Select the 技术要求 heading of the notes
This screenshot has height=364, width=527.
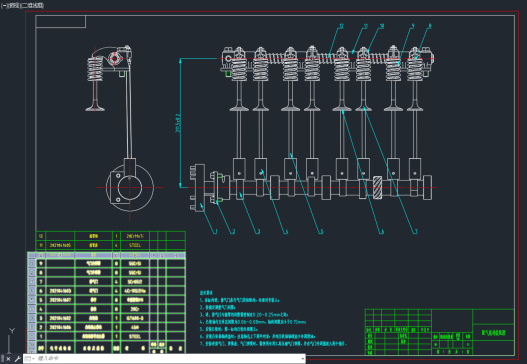click(206, 293)
